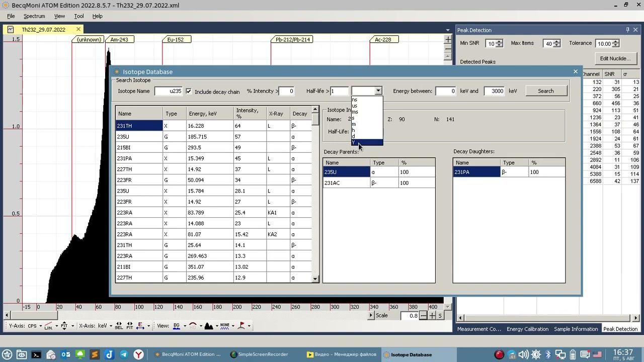Screen dimensions: 644x362
Task: Click the Search button
Action: pyautogui.click(x=545, y=91)
